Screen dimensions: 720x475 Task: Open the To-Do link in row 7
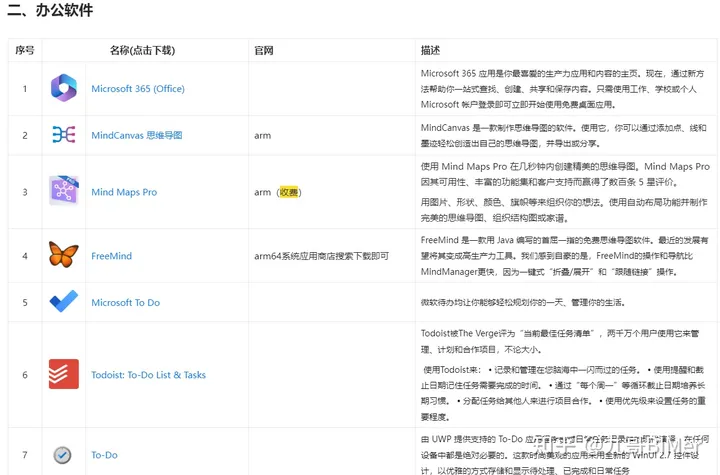click(x=104, y=455)
